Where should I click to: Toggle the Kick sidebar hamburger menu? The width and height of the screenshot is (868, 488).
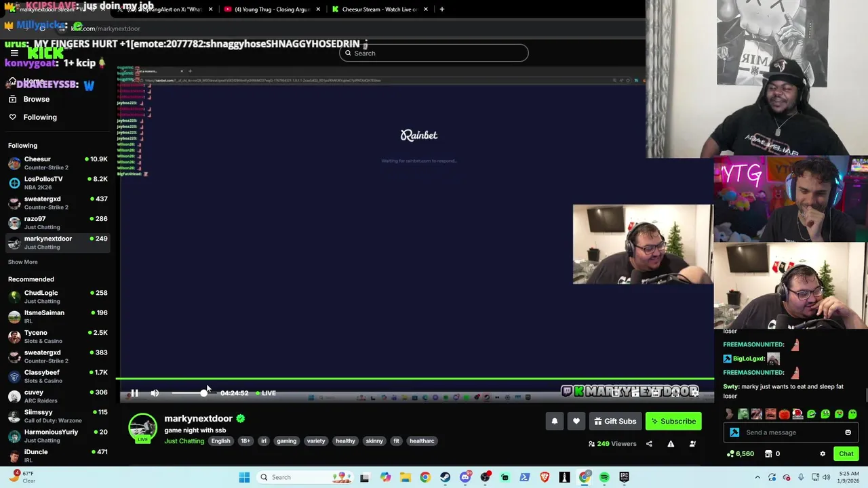[x=14, y=53]
